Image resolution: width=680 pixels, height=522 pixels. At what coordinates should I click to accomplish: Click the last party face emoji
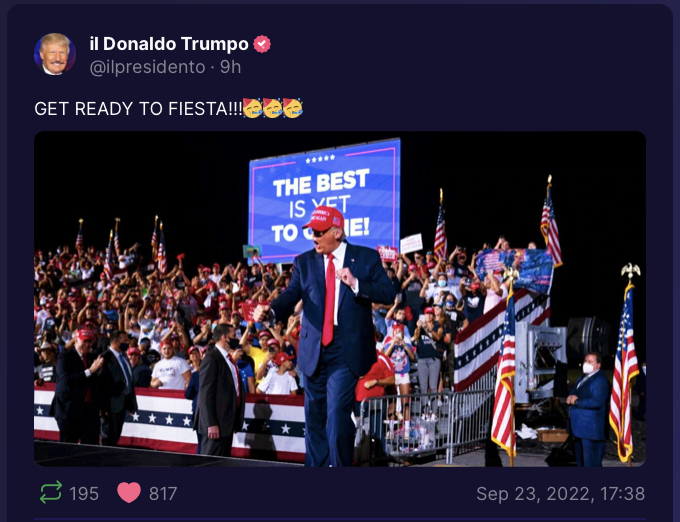293,108
